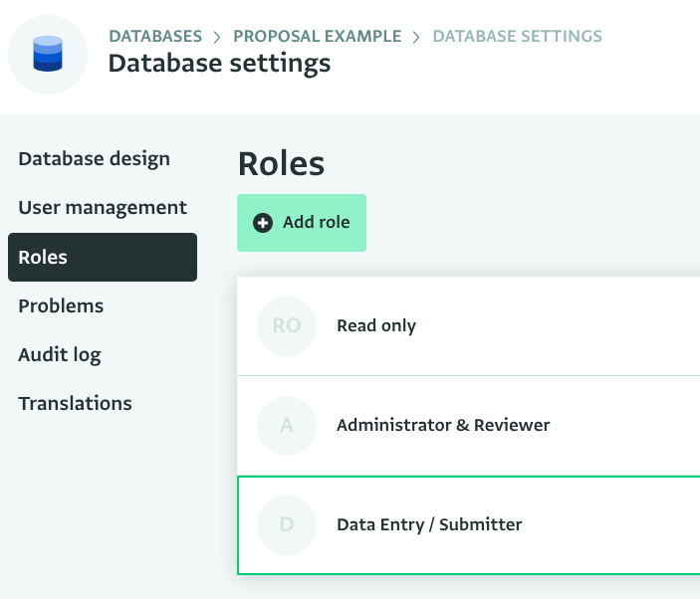The image size is (700, 599).
Task: Select the DATABASE SETTINGS breadcrumb
Action: (x=517, y=36)
